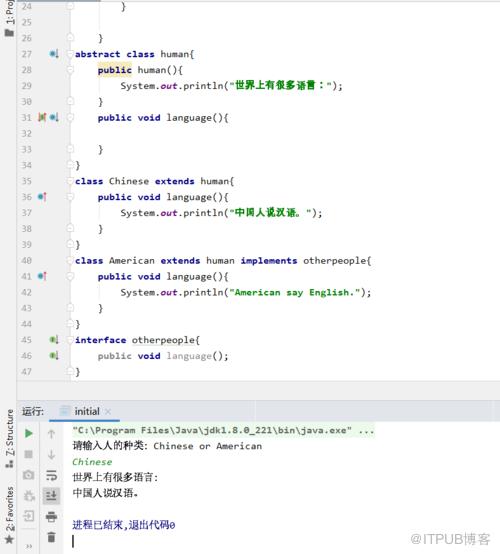Click override gutter icon on line 41
Image resolution: width=500 pixels, height=554 pixels.
click(x=42, y=276)
